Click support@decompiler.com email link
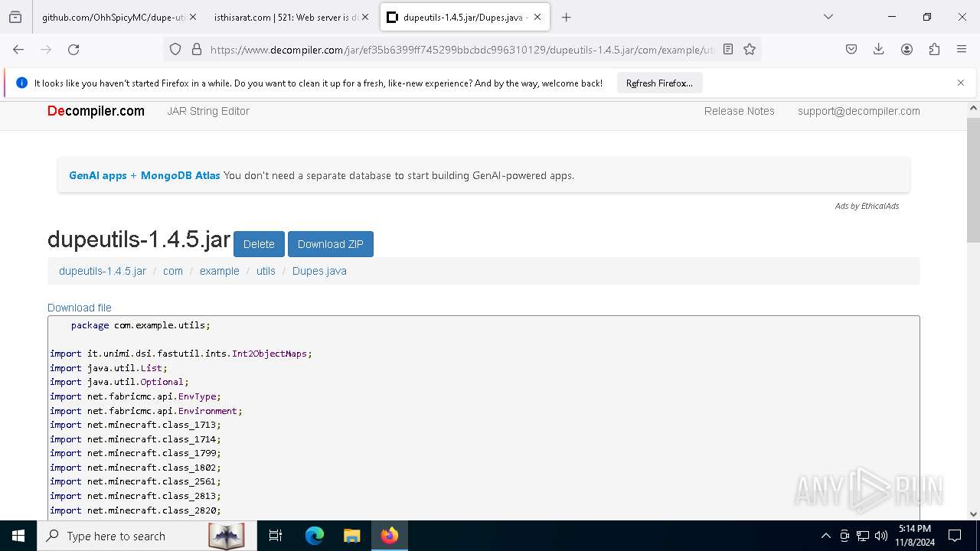The image size is (980, 551). 858,111
